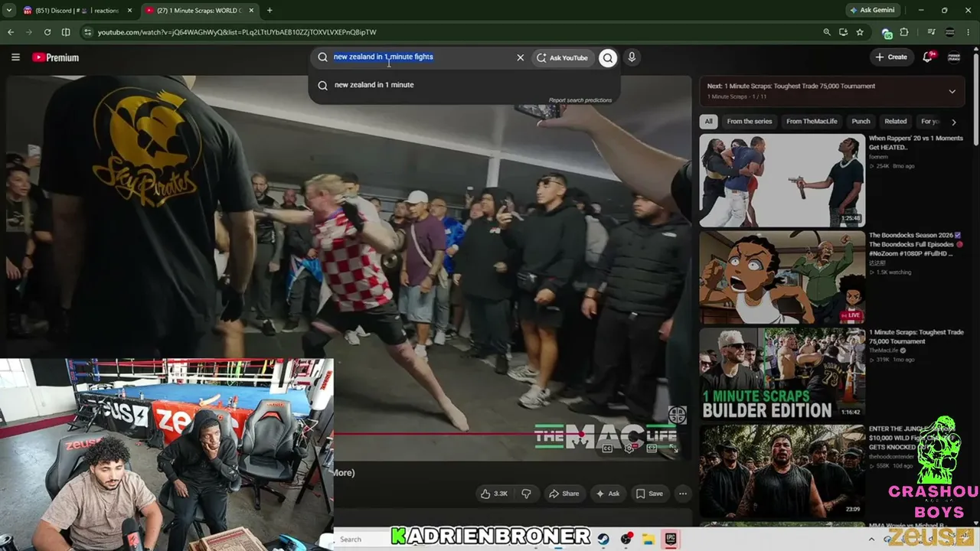Click the Ask YouTube button
The width and height of the screenshot is (980, 551).
562,57
